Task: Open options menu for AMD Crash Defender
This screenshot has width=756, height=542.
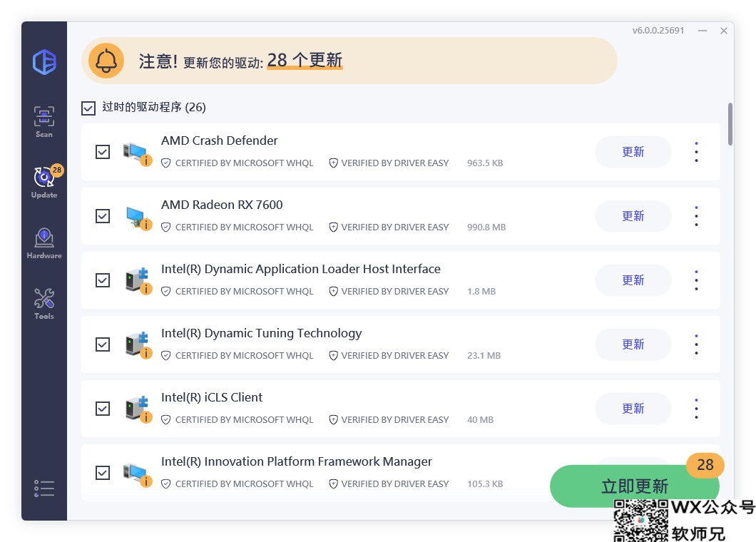Action: tap(696, 152)
